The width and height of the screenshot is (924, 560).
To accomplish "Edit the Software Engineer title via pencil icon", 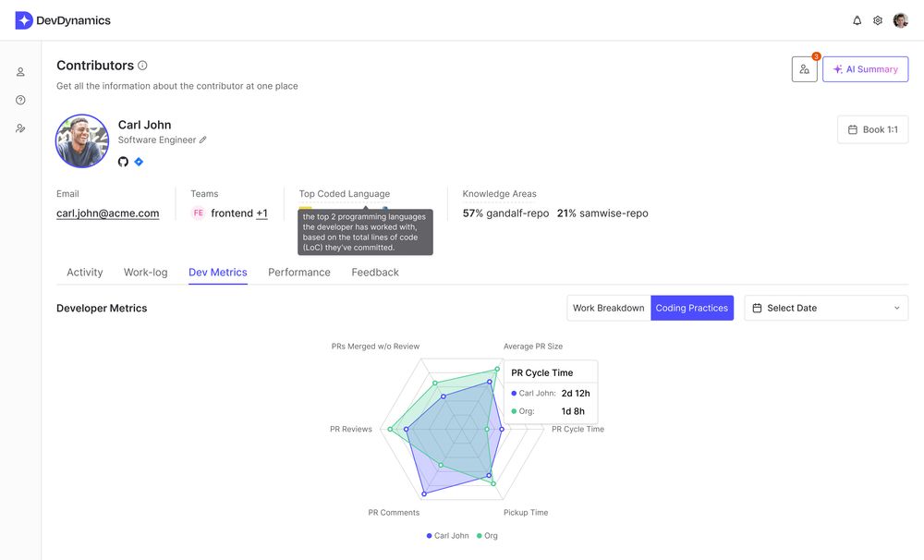I will click(201, 140).
